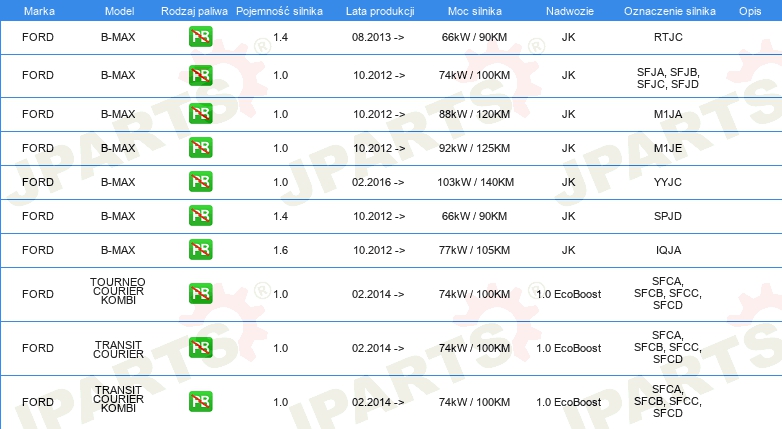This screenshot has width=782, height=429.
Task: Click the Nadwozie column header
Action: point(570,11)
